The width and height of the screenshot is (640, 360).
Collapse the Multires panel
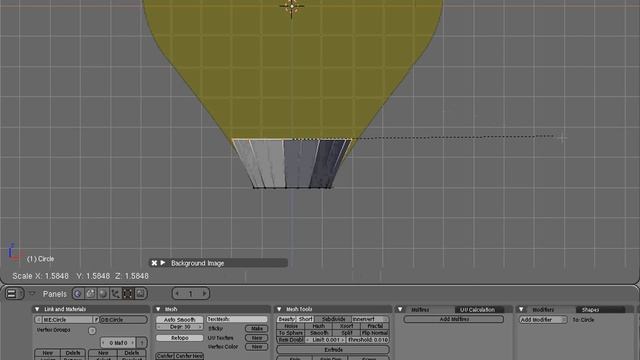(x=400, y=309)
